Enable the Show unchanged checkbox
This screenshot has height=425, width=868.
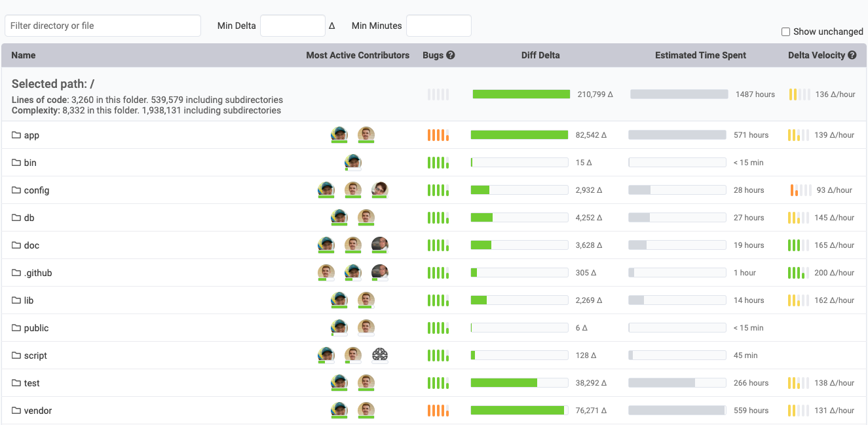click(785, 31)
